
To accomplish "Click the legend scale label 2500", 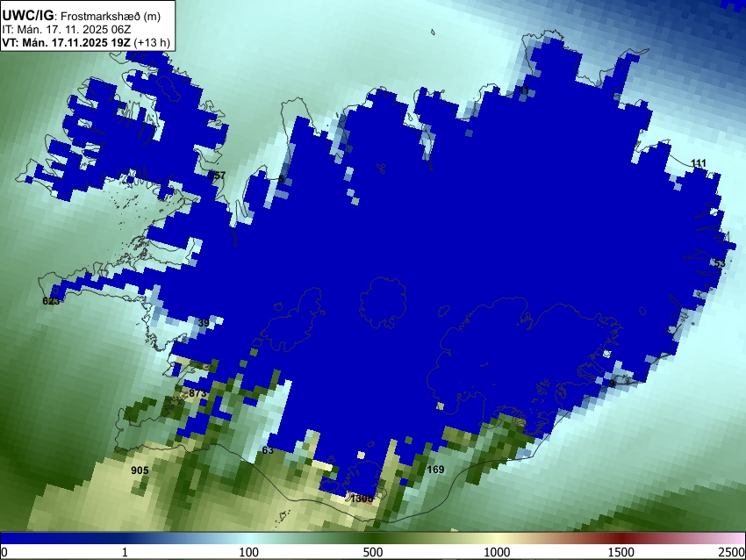I will coord(732,552).
